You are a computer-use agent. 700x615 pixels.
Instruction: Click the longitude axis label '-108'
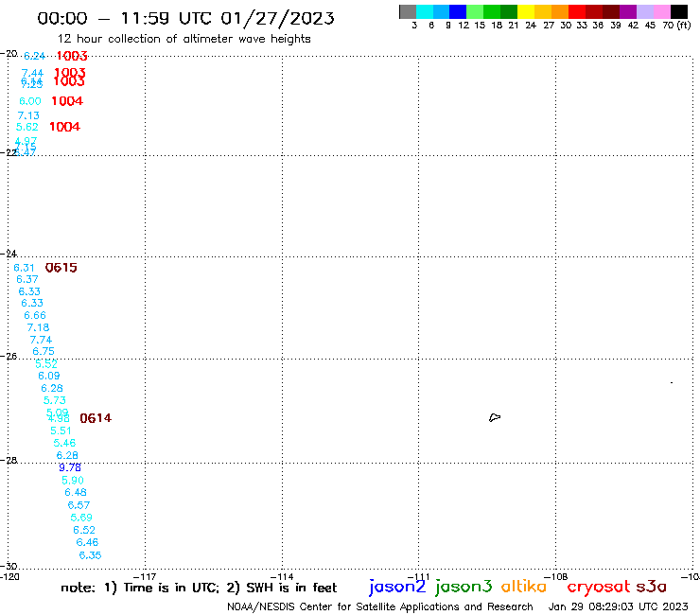556,576
